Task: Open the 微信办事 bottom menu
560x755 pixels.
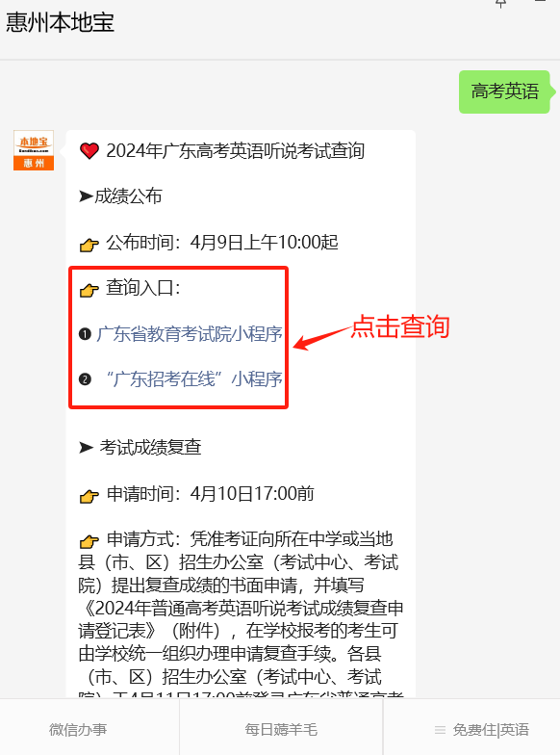Action: (78, 730)
